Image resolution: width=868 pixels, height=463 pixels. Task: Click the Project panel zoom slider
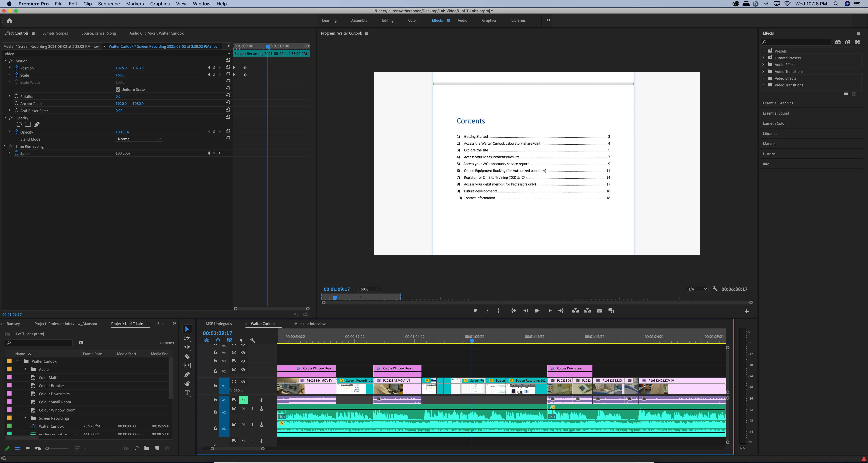click(47, 448)
